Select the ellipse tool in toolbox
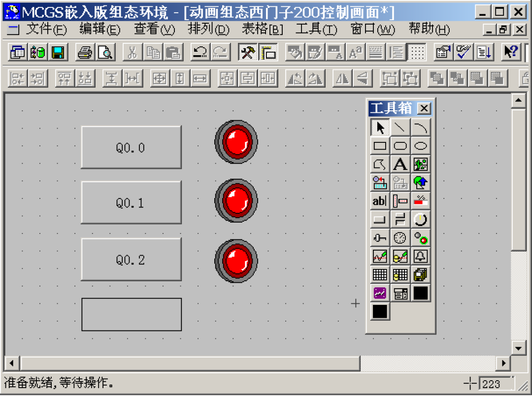The image size is (532, 396). (421, 146)
